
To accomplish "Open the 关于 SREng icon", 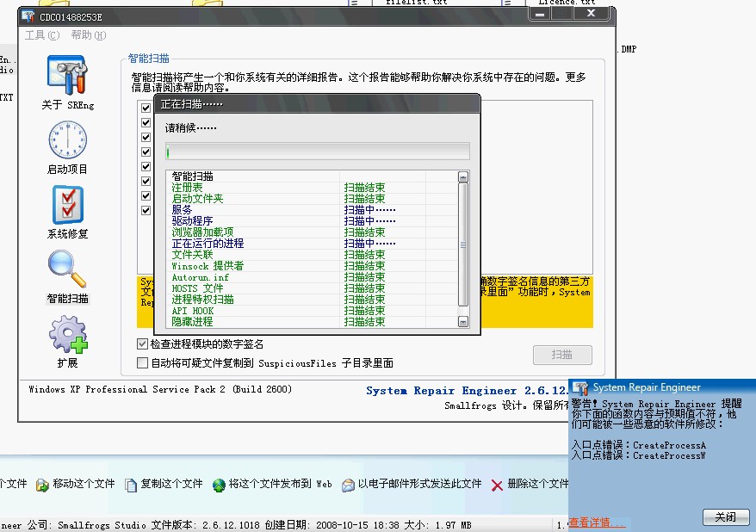I will point(67,75).
